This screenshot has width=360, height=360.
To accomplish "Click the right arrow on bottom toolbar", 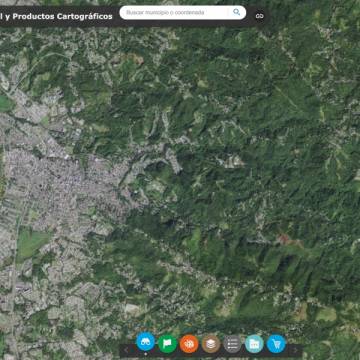I will click(295, 350).
